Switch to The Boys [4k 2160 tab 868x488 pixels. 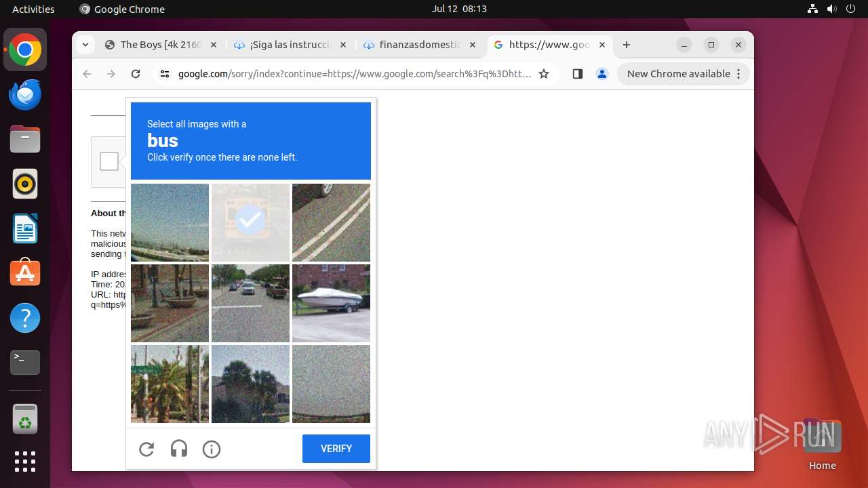(x=161, y=45)
